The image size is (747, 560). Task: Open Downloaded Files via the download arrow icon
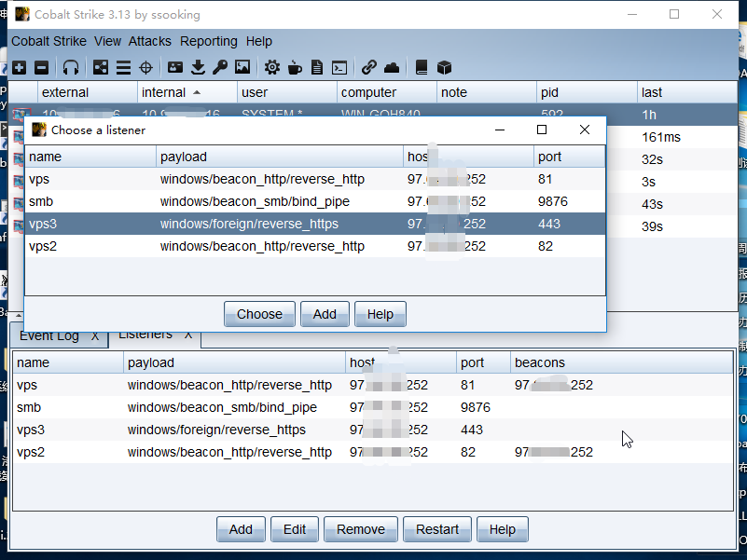pos(198,68)
